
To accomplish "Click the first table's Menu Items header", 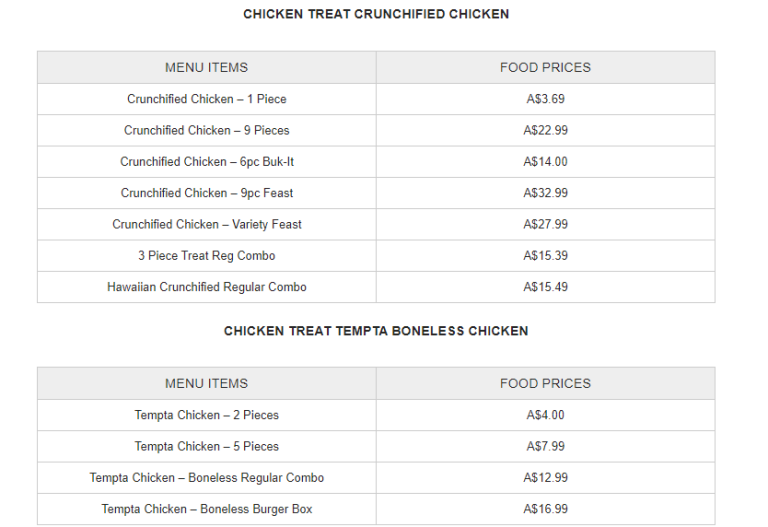I will 206,67.
